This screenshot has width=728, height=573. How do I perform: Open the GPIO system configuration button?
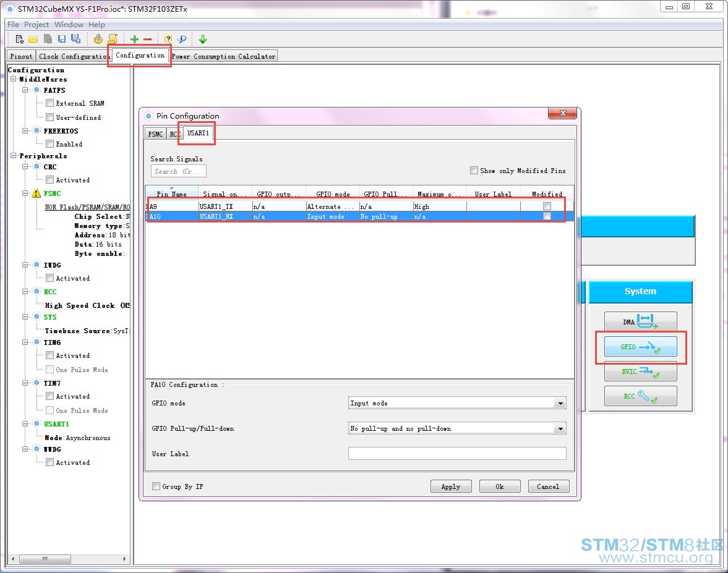point(640,347)
